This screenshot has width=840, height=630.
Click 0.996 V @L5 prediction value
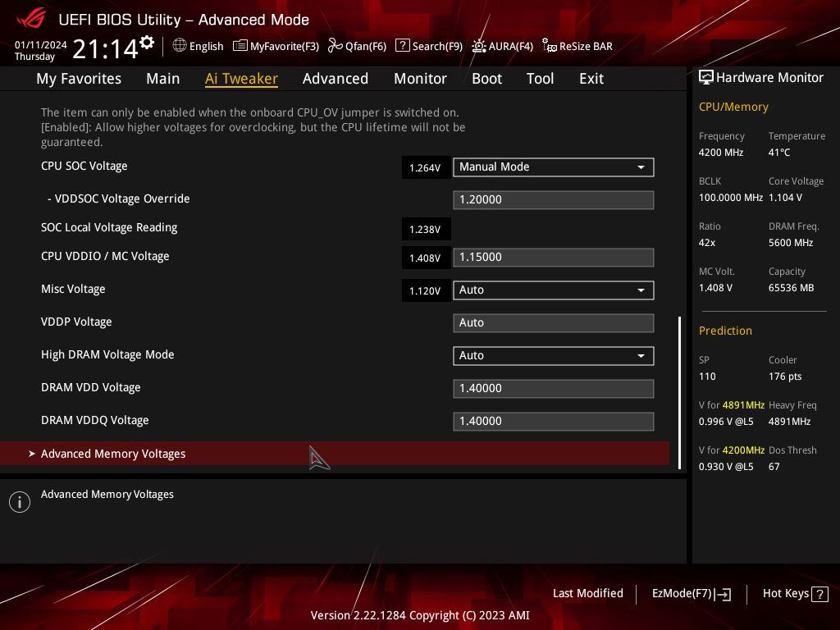pyautogui.click(x=726, y=422)
